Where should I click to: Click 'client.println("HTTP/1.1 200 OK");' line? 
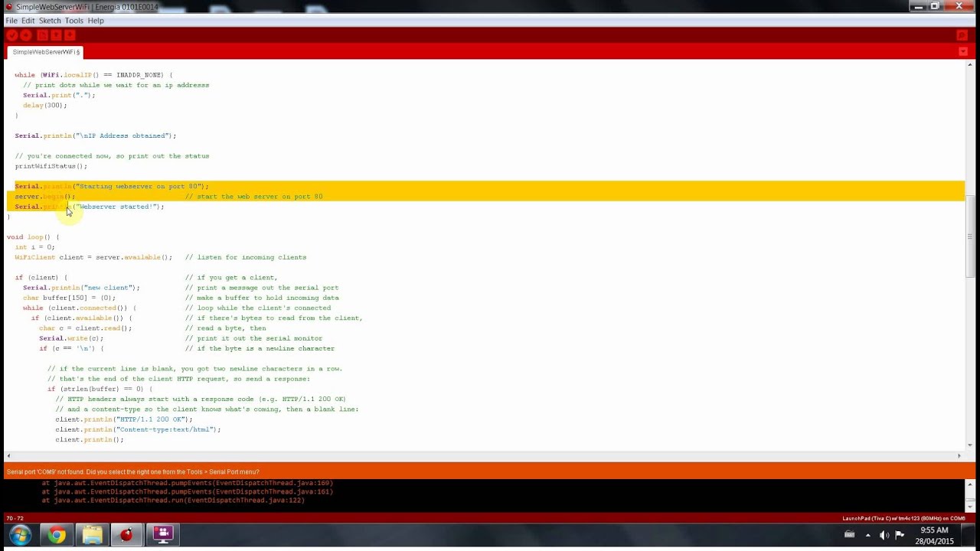coord(124,419)
